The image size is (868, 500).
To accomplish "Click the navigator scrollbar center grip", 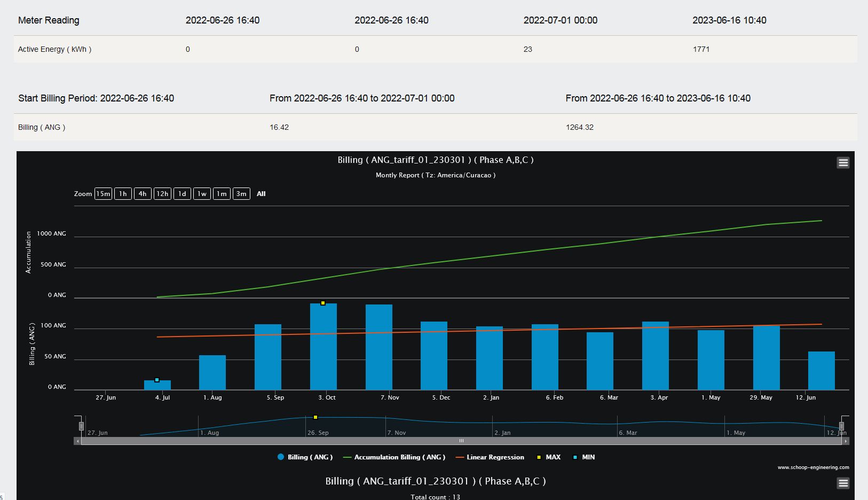I will [x=461, y=441].
